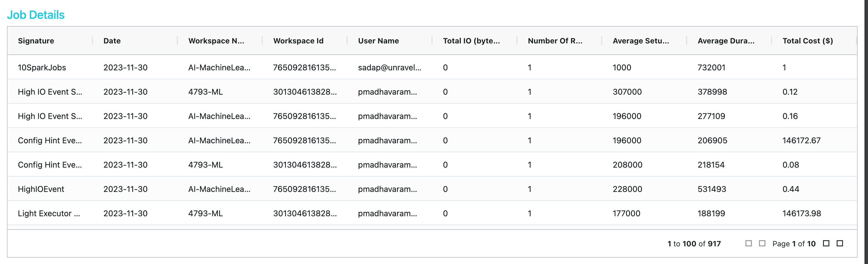
Task: Click the disabled first-page pagination icon
Action: pyautogui.click(x=748, y=243)
